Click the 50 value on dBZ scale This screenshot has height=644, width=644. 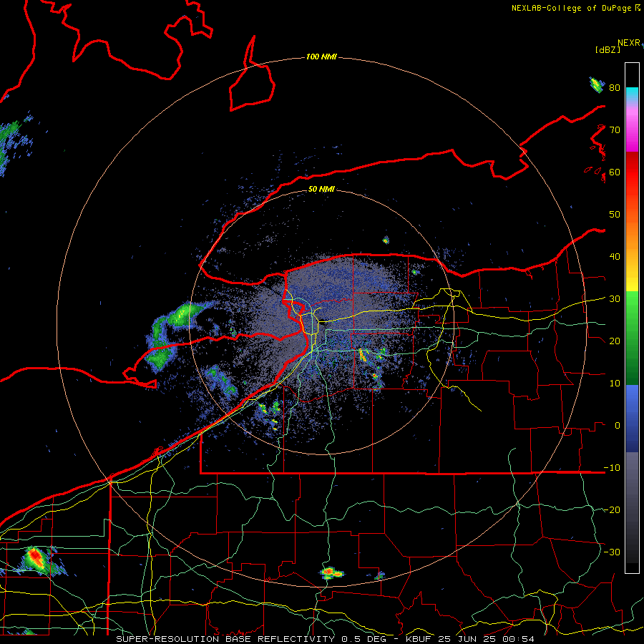tap(615, 215)
